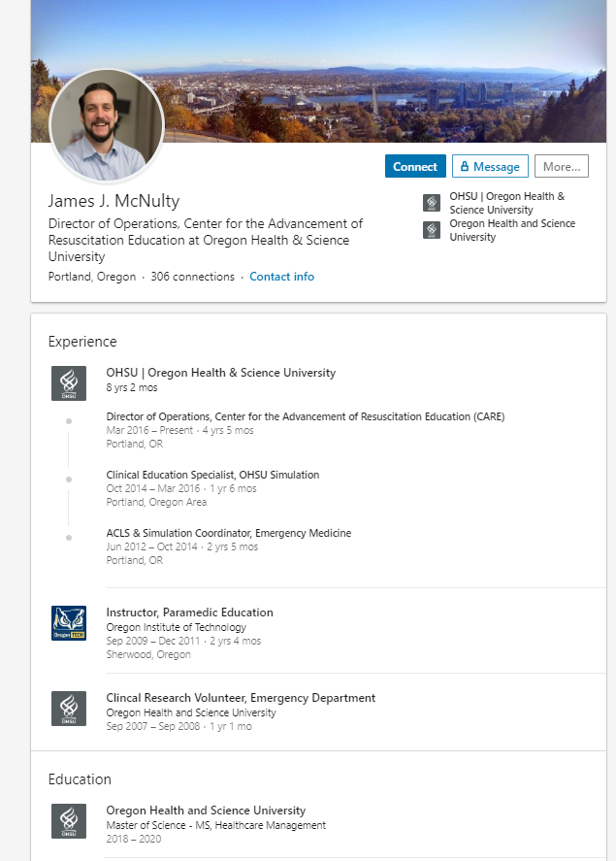Select Director of Operations, CARE position
This screenshot has height=861, width=616.
[305, 416]
